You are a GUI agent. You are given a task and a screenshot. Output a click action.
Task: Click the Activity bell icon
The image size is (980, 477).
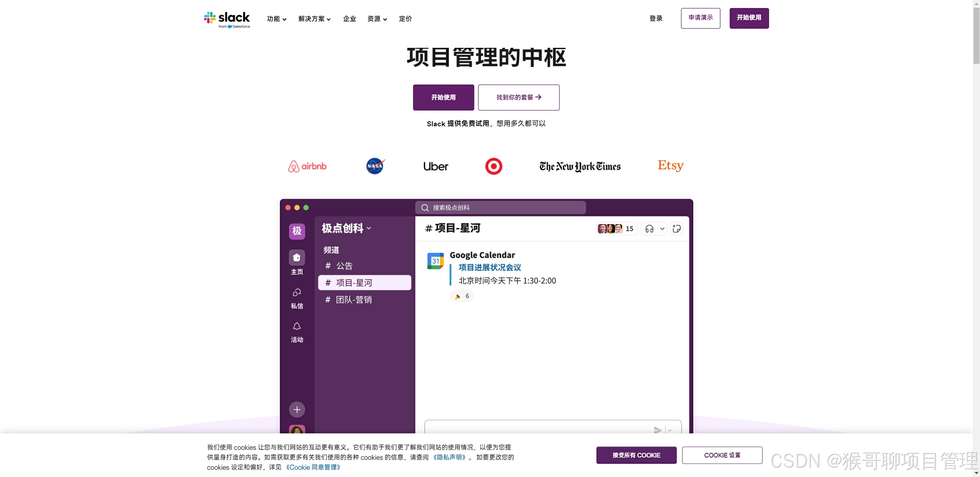pos(297,326)
